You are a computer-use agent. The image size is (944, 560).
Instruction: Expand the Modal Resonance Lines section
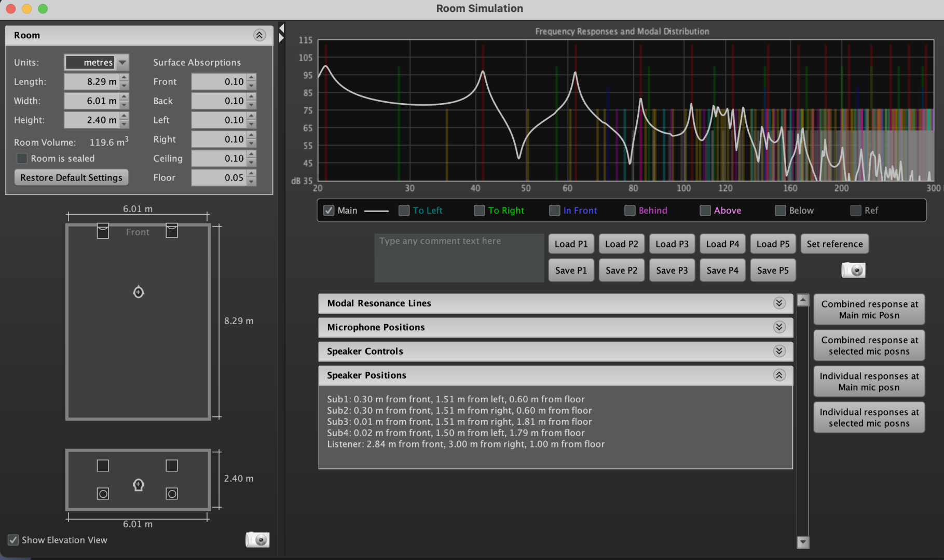779,303
